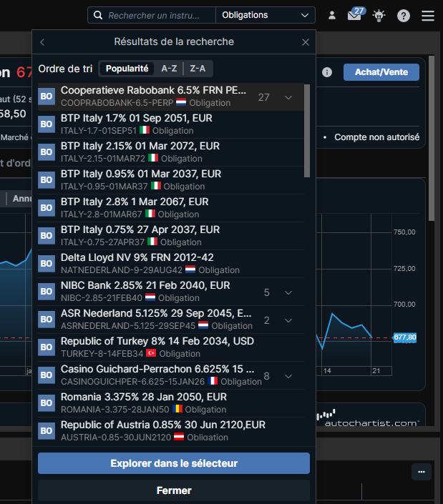Click the three-dots more options button
Image resolution: width=443 pixels, height=504 pixels.
[x=422, y=472]
